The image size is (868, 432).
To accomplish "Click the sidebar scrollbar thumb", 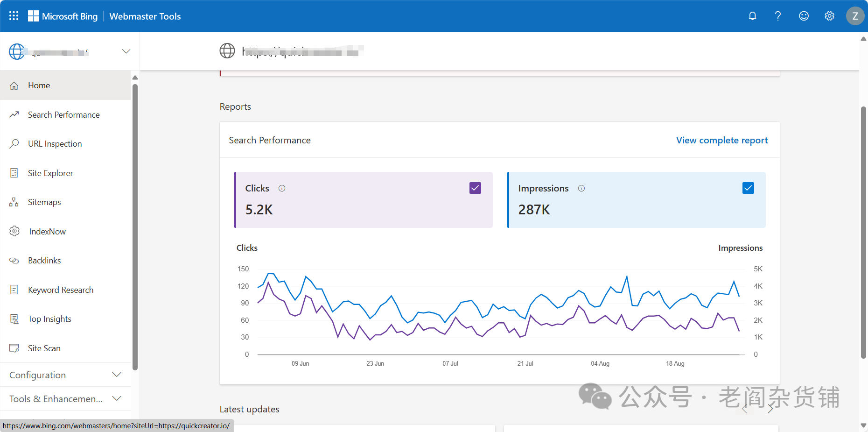I will click(x=135, y=227).
